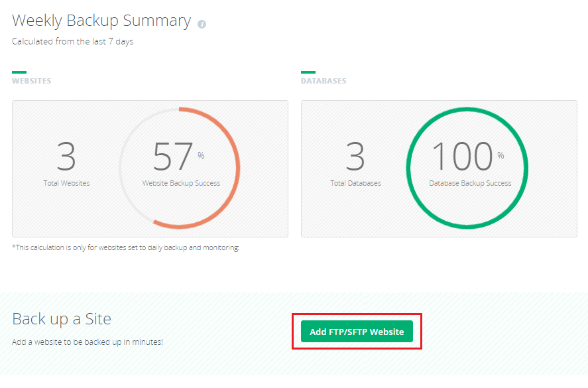Click the 100 percent value
The image size is (588, 388).
[462, 157]
